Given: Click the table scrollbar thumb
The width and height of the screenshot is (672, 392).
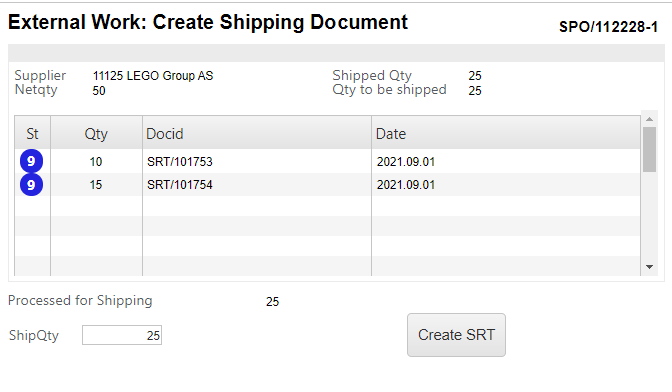Looking at the screenshot, I should [x=649, y=149].
